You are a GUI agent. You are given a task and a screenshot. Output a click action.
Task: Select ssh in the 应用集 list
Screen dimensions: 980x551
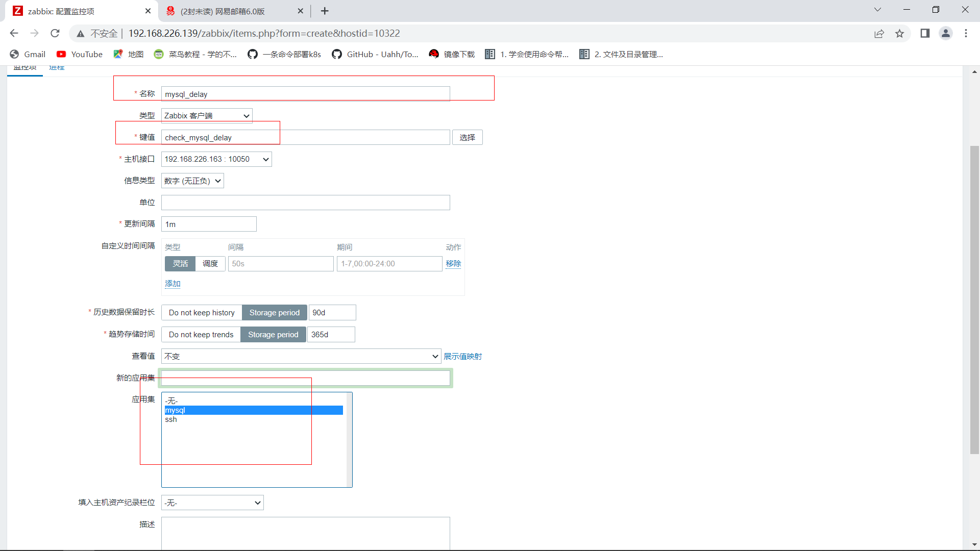click(171, 419)
